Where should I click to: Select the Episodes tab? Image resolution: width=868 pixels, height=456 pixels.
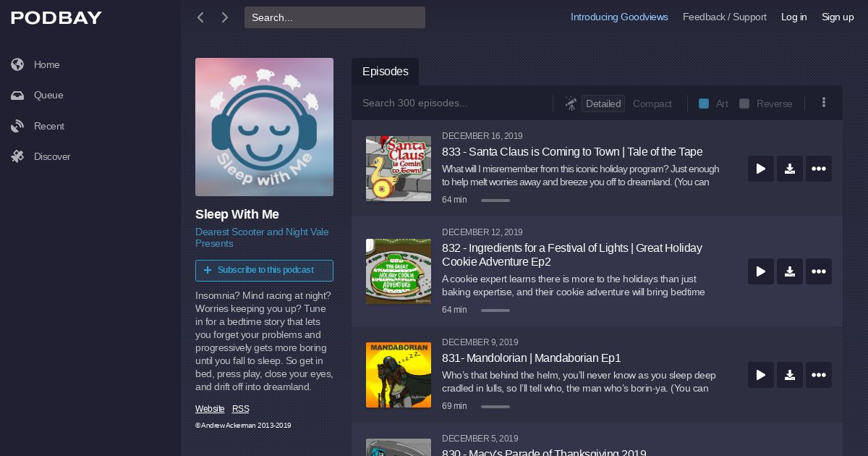click(x=386, y=72)
